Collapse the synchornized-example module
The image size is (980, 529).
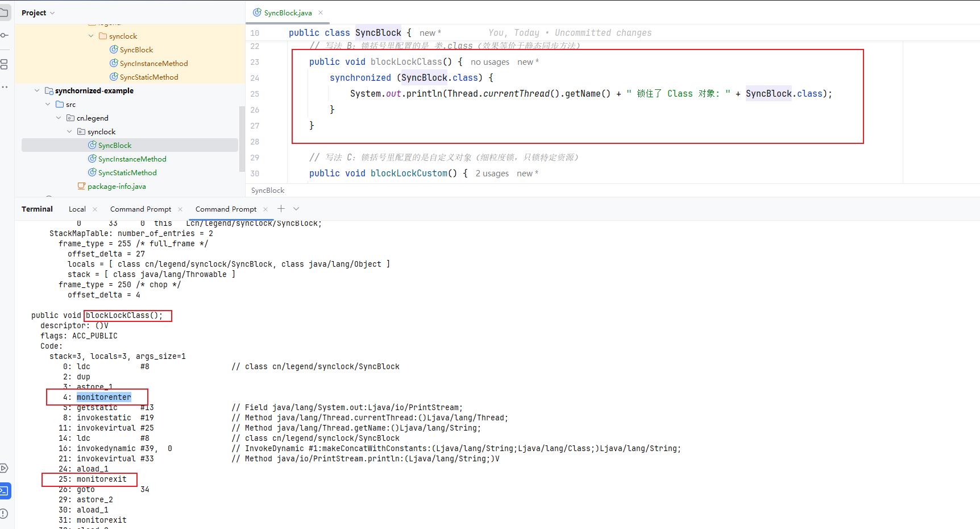click(x=37, y=90)
